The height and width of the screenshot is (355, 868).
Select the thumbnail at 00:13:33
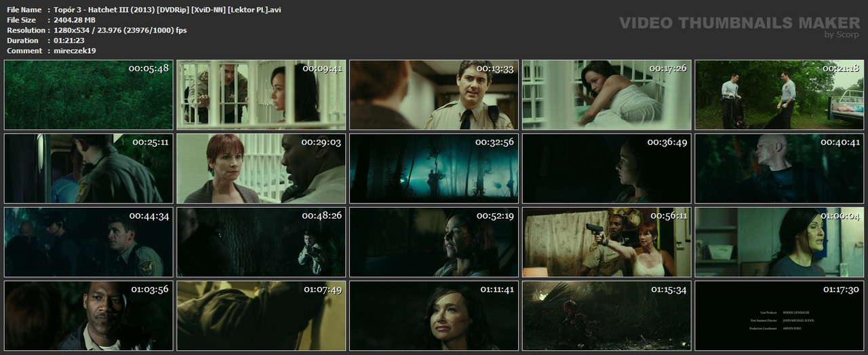(x=434, y=95)
